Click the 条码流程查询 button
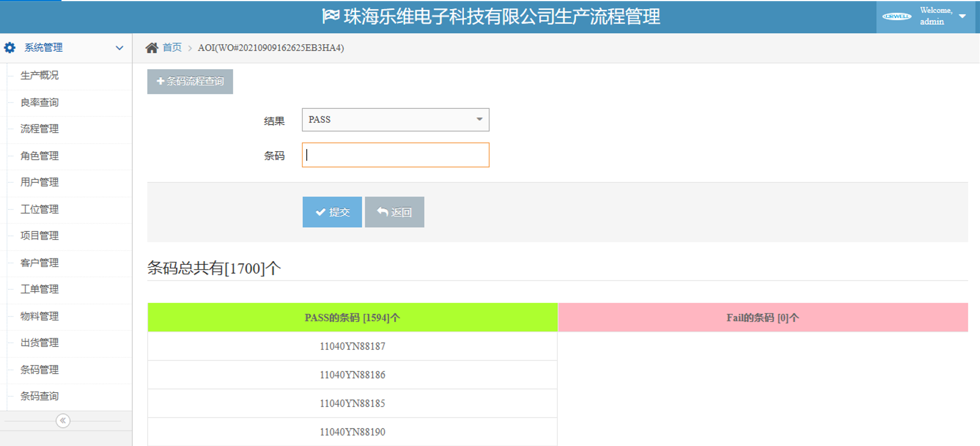The width and height of the screenshot is (980, 446). point(190,82)
